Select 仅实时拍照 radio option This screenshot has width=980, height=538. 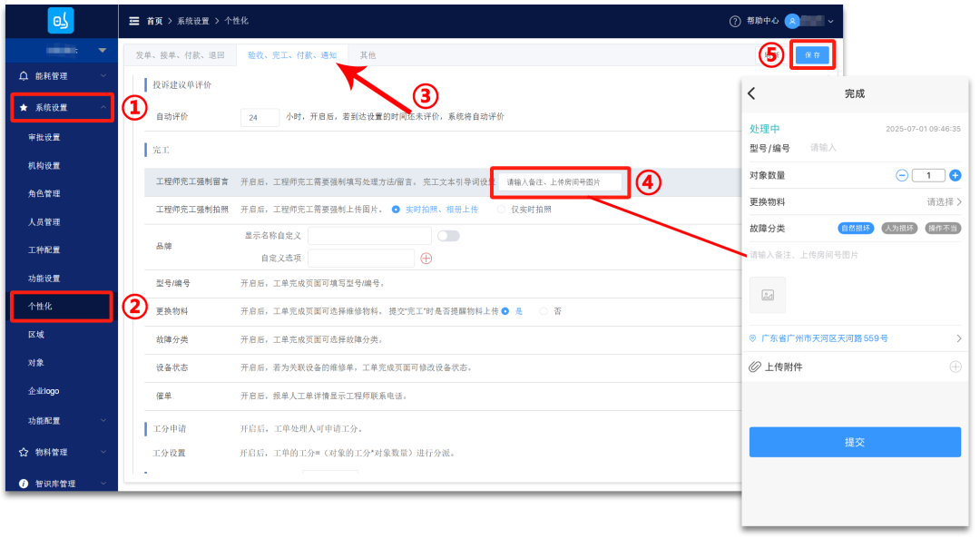pyautogui.click(x=501, y=210)
